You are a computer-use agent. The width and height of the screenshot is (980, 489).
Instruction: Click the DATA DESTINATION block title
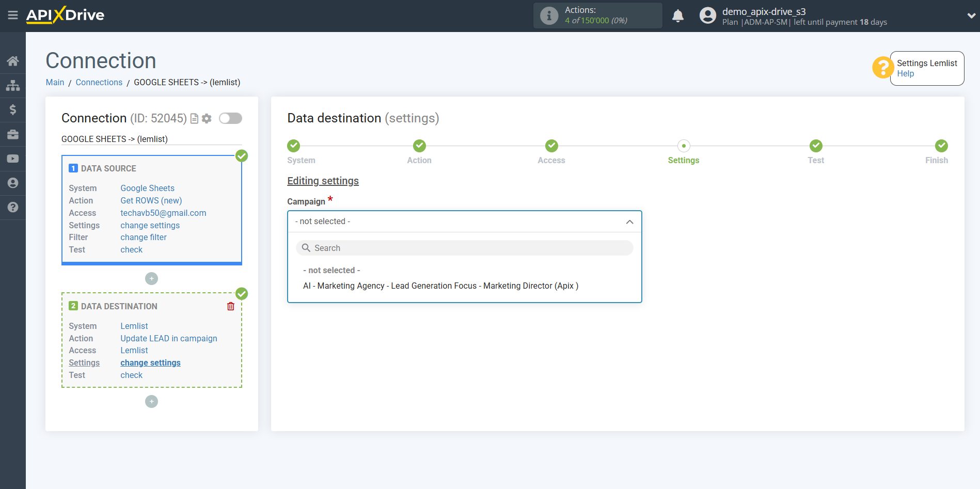tap(119, 306)
